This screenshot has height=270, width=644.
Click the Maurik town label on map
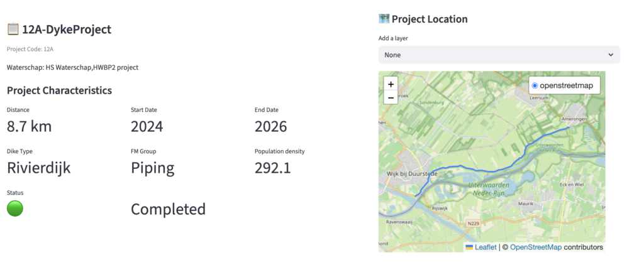pyautogui.click(x=526, y=203)
